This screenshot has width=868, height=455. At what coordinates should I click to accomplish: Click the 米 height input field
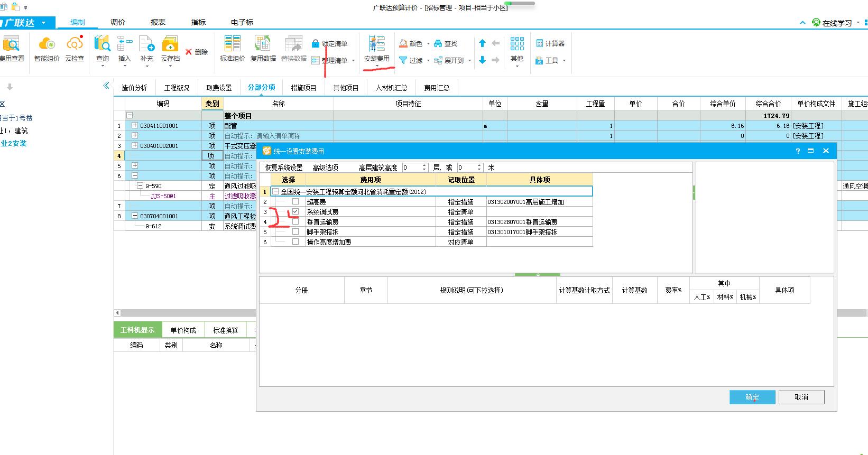[467, 168]
